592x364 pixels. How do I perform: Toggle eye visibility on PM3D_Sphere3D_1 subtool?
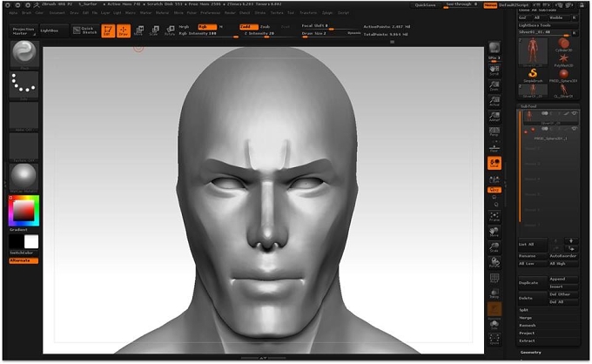(575, 129)
